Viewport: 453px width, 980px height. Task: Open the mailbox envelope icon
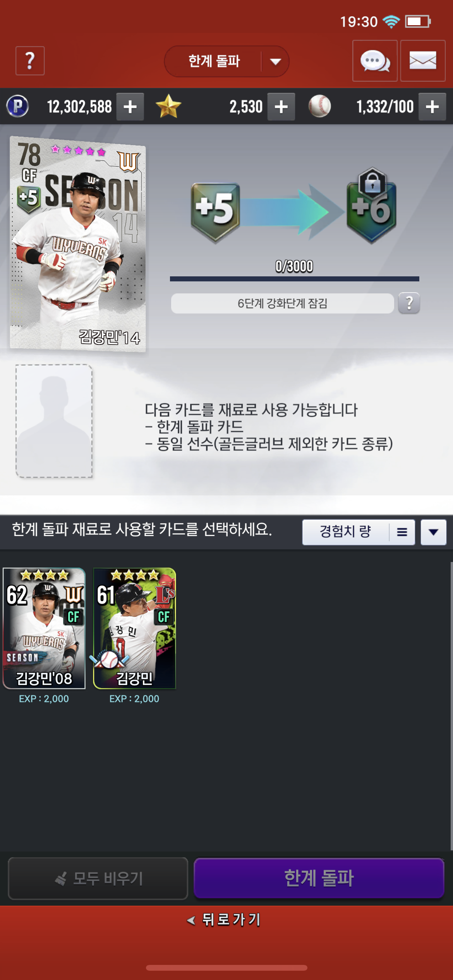click(x=423, y=61)
